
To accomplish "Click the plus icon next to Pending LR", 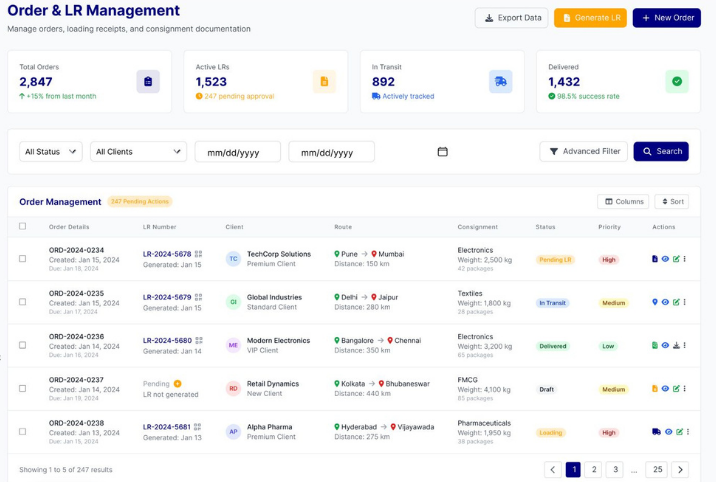I will pos(178,383).
